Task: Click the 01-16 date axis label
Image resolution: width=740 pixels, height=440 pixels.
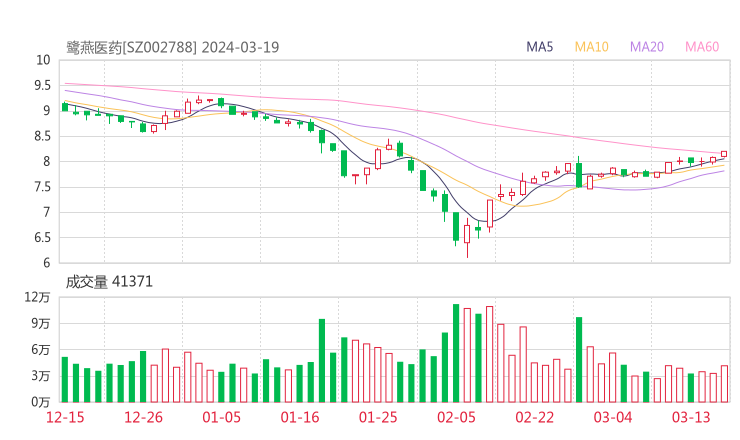Action: click(x=300, y=417)
